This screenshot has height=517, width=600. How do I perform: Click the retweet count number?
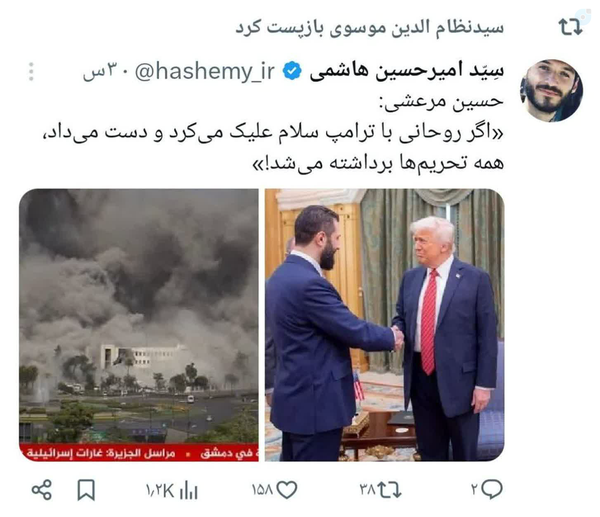tap(367, 490)
